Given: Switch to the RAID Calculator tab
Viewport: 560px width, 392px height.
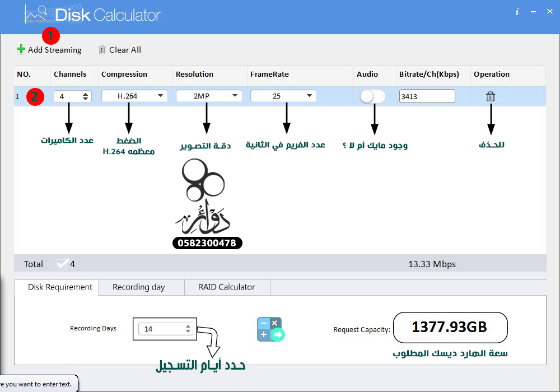Looking at the screenshot, I should [227, 287].
